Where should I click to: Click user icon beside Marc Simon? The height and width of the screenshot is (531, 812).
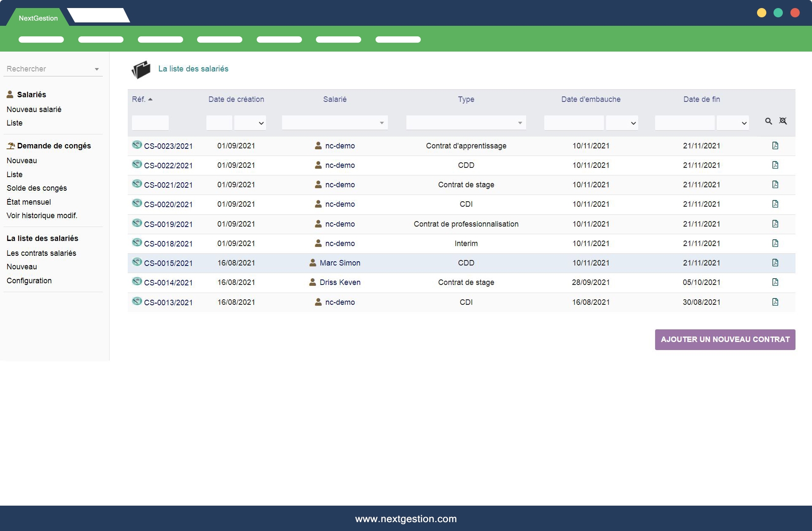tap(313, 263)
